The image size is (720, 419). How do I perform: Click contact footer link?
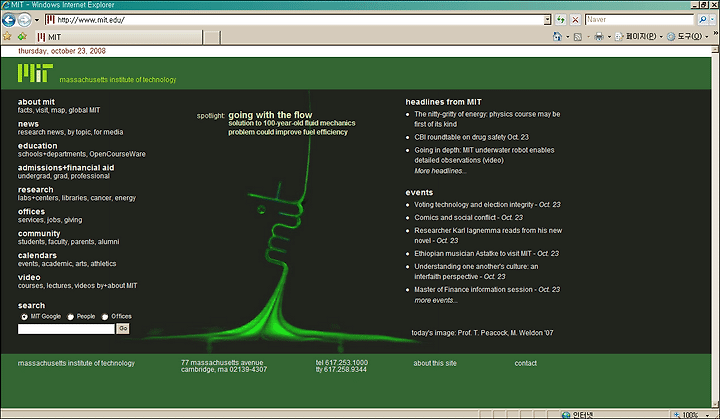pos(525,363)
